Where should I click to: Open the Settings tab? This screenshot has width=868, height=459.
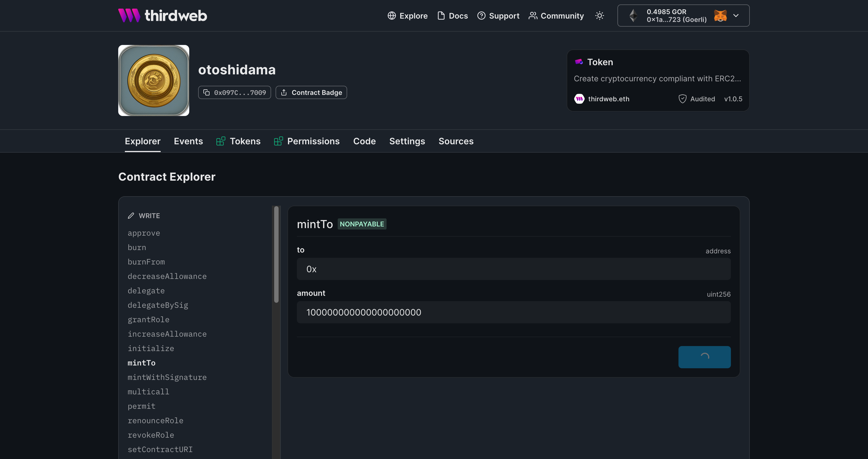pos(407,141)
